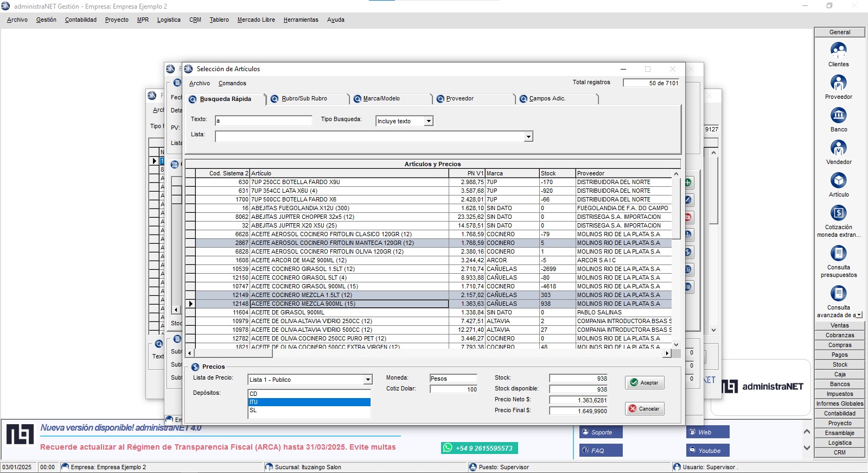This screenshot has height=473, width=868.
Task: Open the Artículo sidebar icon
Action: pos(838,181)
